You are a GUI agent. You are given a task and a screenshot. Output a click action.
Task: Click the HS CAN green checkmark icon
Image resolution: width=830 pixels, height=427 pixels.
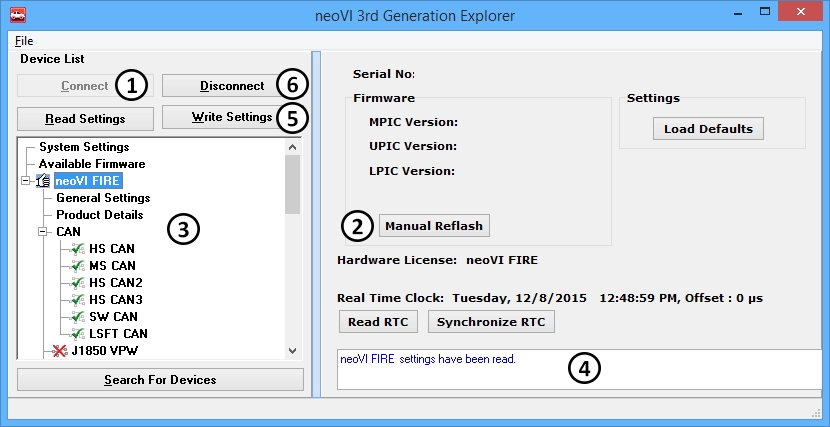78,249
